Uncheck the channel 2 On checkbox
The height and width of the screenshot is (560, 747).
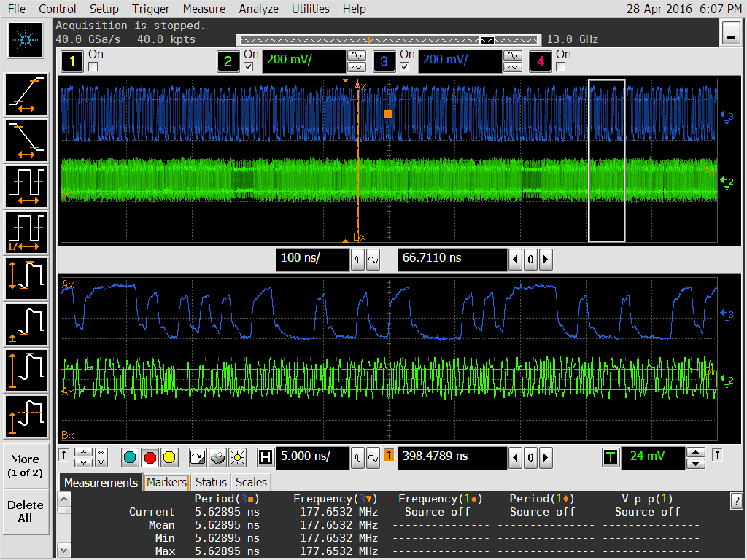coord(249,67)
